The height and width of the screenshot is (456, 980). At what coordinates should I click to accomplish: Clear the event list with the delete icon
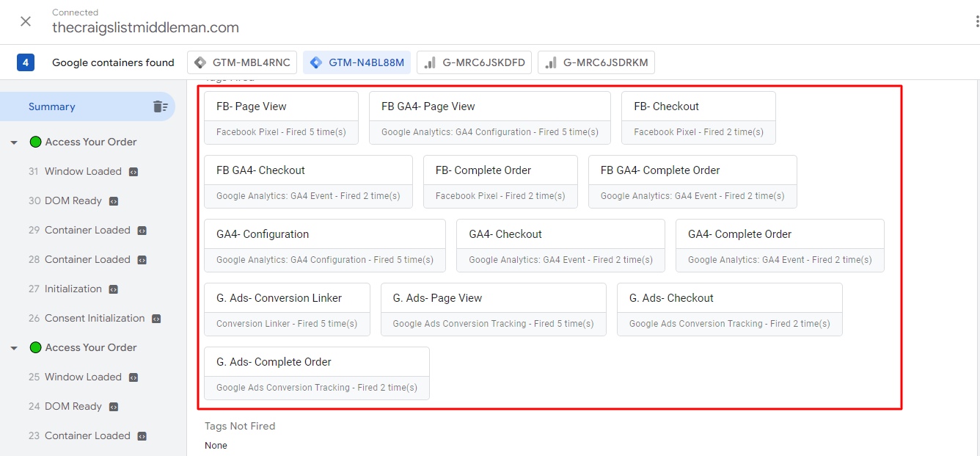pyautogui.click(x=161, y=106)
